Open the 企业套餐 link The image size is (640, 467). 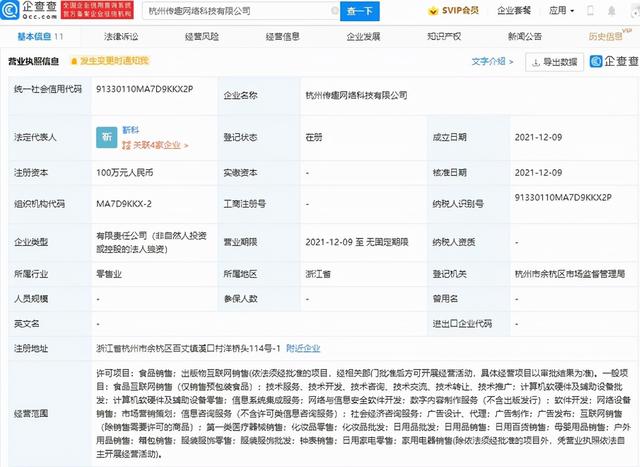pyautogui.click(x=514, y=11)
